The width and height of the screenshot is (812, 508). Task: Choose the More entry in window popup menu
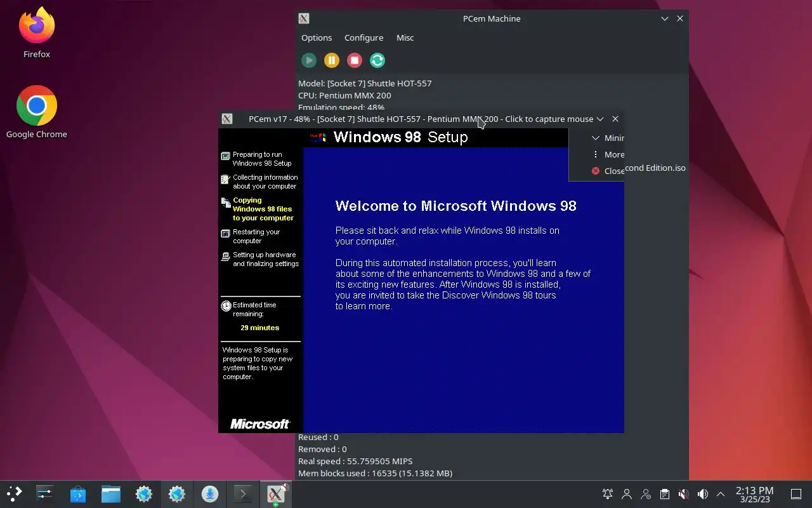[607, 154]
